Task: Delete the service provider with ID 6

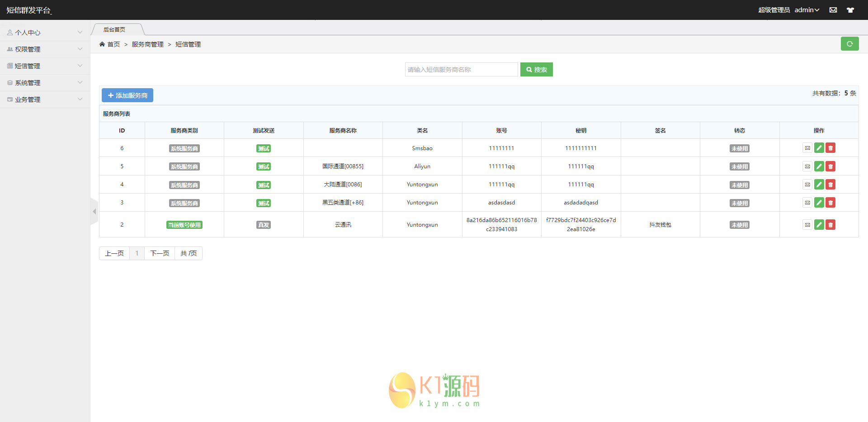Action: point(830,148)
